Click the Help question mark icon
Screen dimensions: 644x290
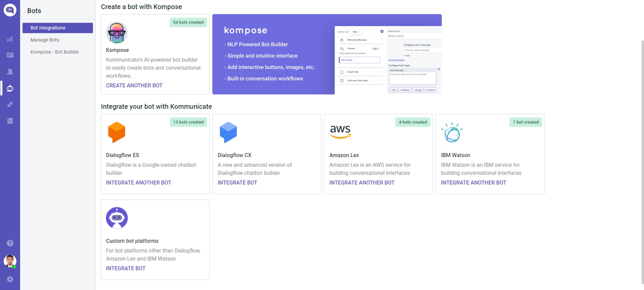coord(10,243)
